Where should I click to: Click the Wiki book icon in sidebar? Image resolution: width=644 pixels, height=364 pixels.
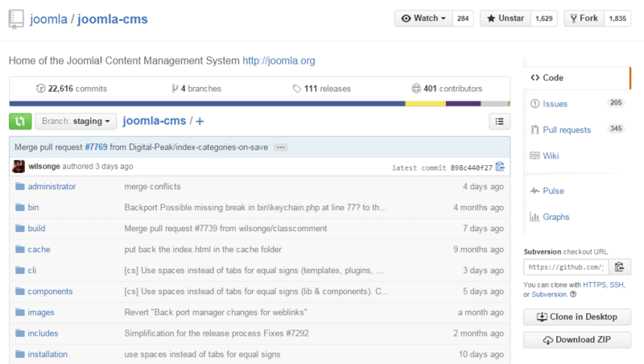[x=535, y=155]
